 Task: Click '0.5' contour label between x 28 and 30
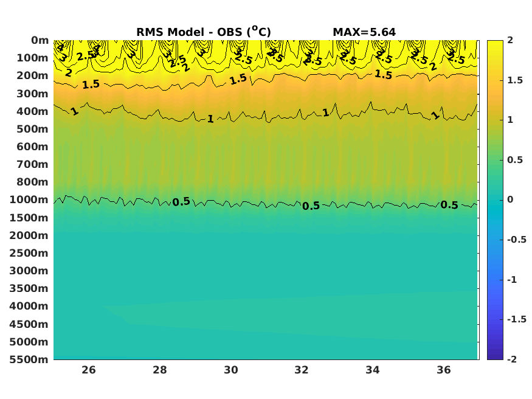181,202
